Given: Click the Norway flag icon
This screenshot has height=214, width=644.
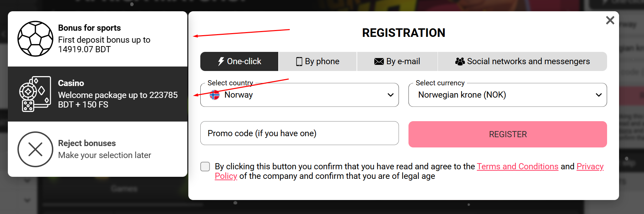Looking at the screenshot, I should point(215,95).
